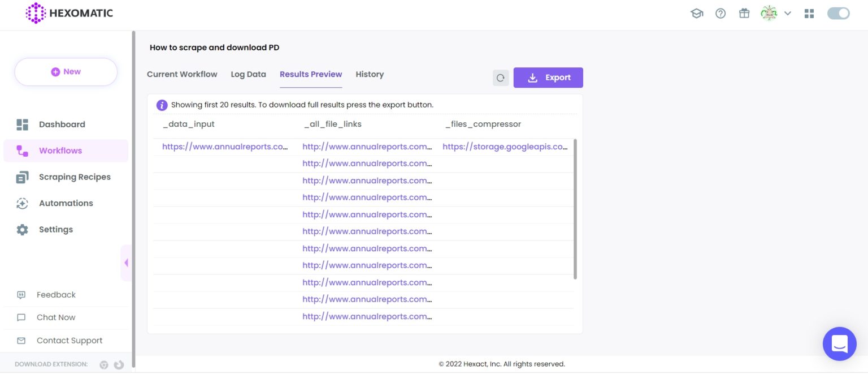The height and width of the screenshot is (374, 868).
Task: Click the results table vertical scrollbar
Action: point(575,209)
